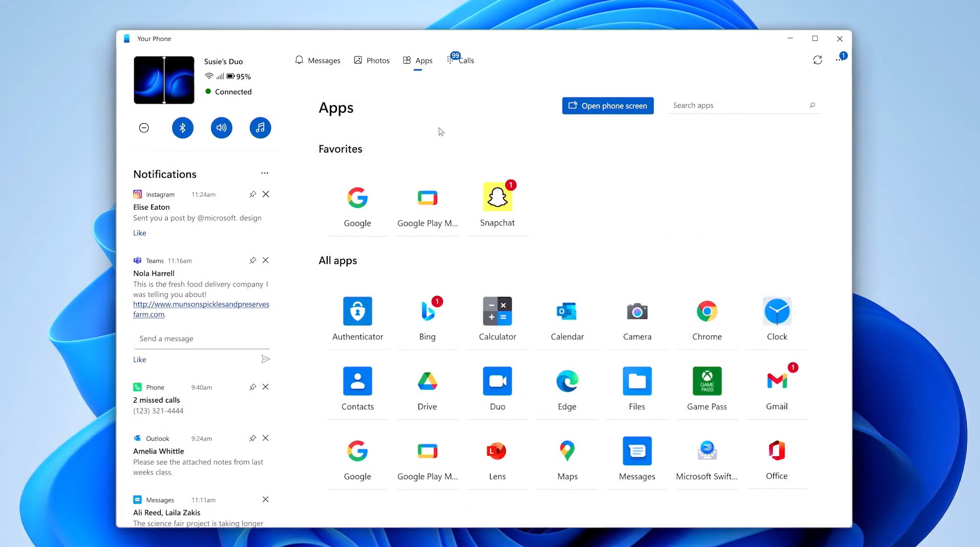Dismiss the Messages notification
Image resolution: width=980 pixels, height=547 pixels.
[265, 499]
